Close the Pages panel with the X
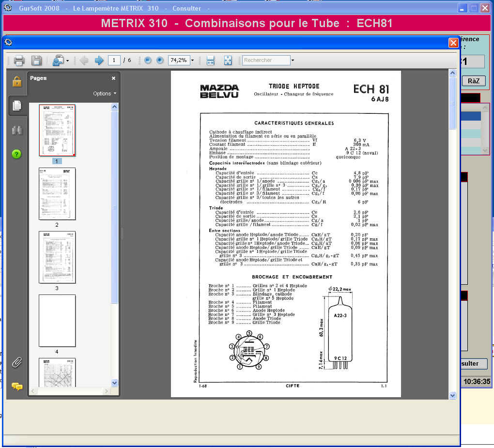 [113, 78]
